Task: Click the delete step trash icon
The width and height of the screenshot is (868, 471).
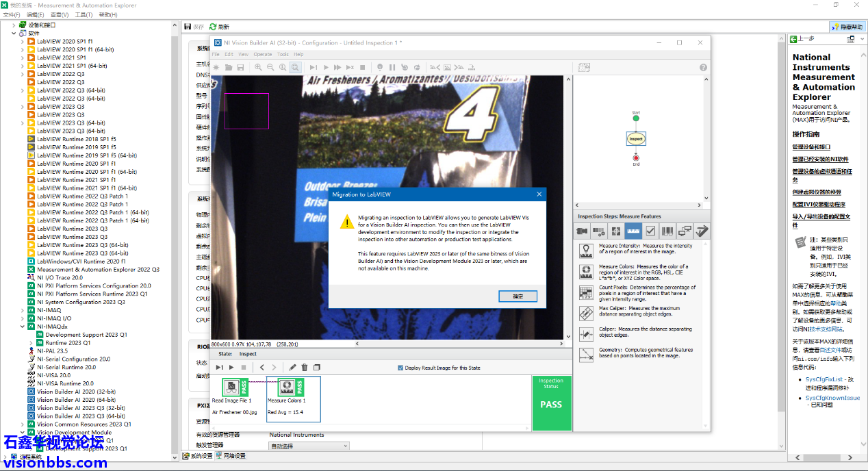Action: point(305,368)
